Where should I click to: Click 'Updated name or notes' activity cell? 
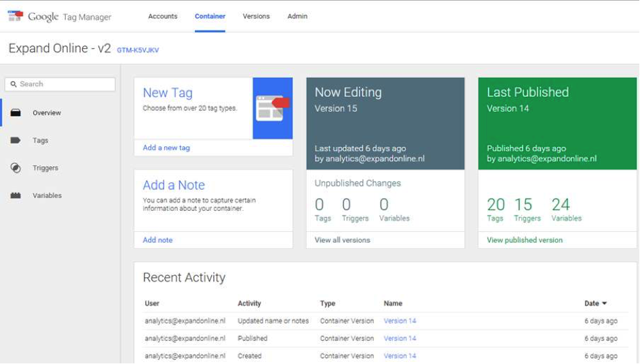coord(273,321)
